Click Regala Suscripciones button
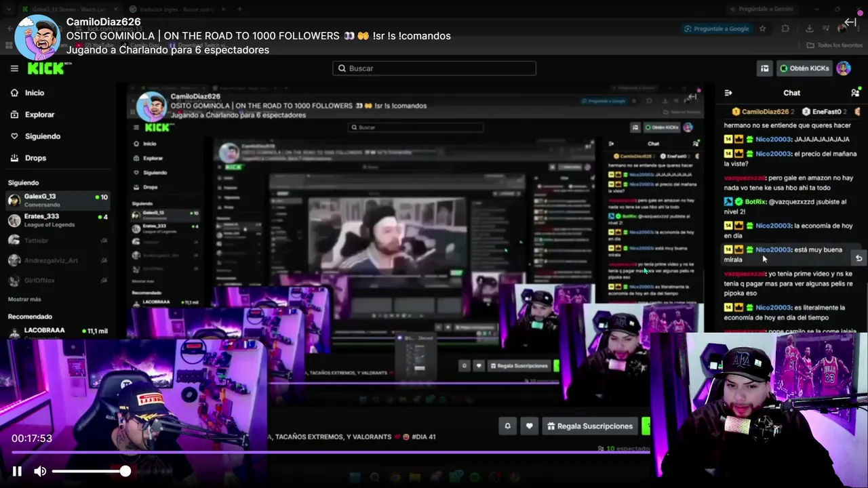This screenshot has width=868, height=488. click(x=589, y=426)
